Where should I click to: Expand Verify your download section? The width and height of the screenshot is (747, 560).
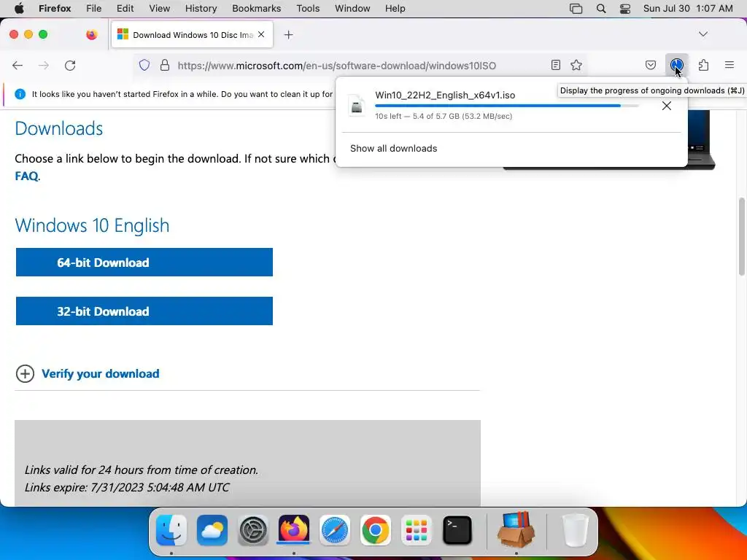[88, 374]
